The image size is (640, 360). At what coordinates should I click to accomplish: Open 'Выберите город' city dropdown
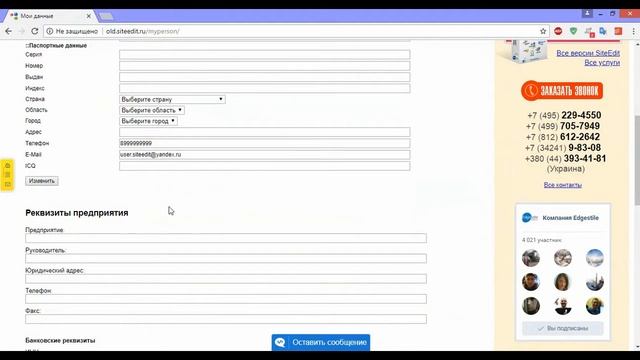149,121
